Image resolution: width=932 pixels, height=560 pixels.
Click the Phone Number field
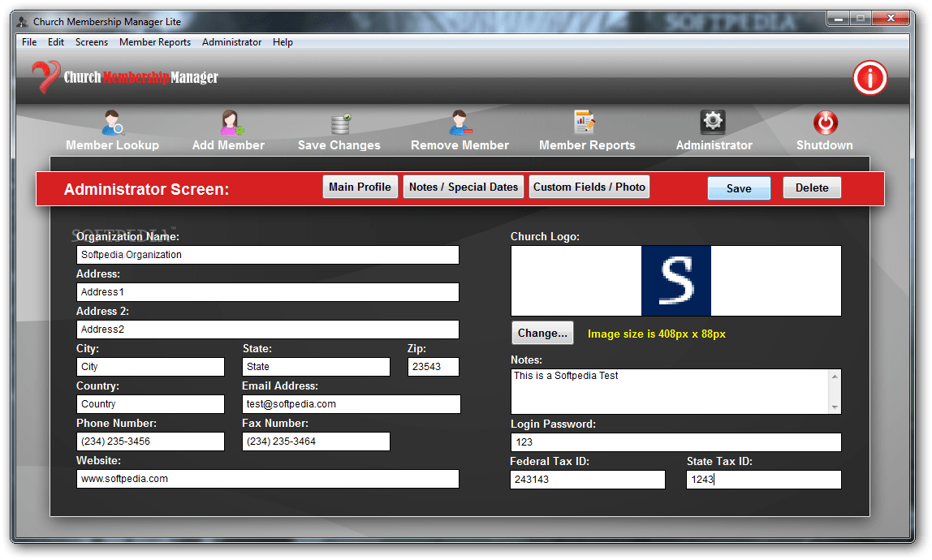150,442
